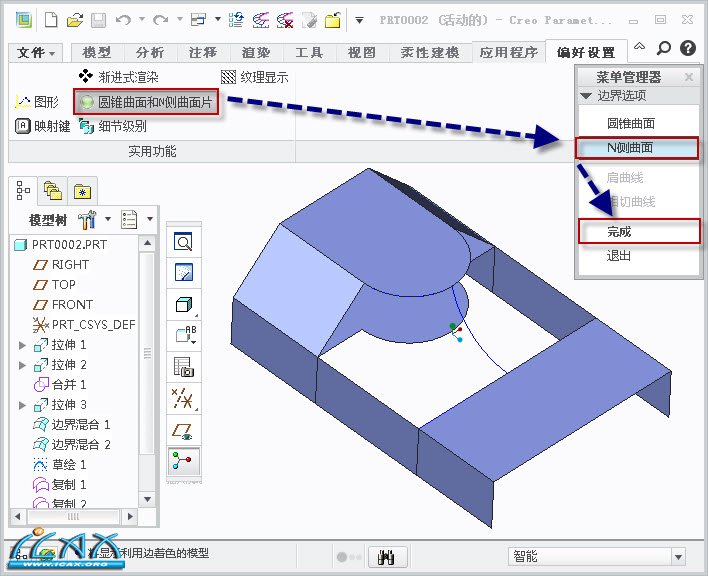The image size is (708, 576).
Task: Close the 菜单管理器 panel
Action: 689,77
